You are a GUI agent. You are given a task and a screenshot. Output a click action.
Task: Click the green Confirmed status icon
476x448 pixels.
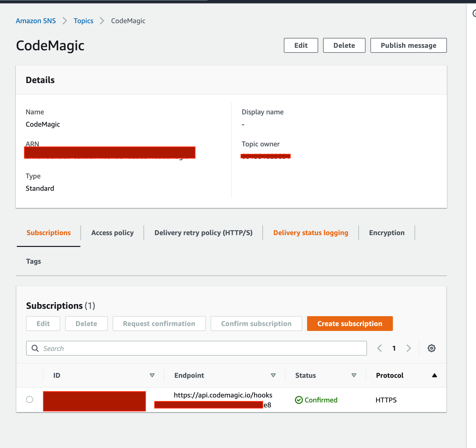click(299, 400)
